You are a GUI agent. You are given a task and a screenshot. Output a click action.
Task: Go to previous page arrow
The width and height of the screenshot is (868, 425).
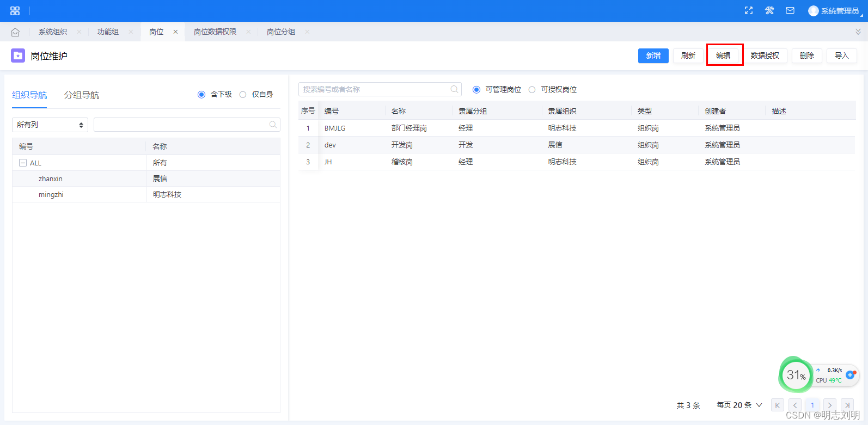click(796, 405)
